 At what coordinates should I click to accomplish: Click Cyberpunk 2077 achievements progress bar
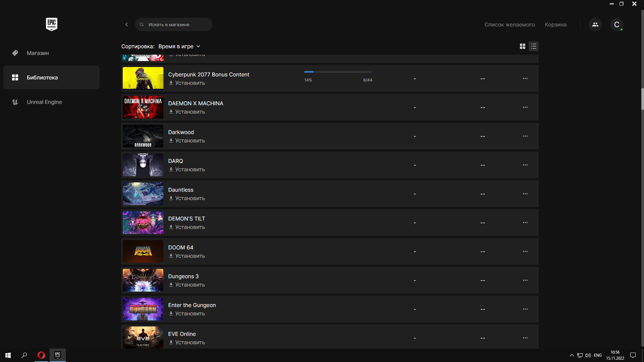pyautogui.click(x=338, y=72)
